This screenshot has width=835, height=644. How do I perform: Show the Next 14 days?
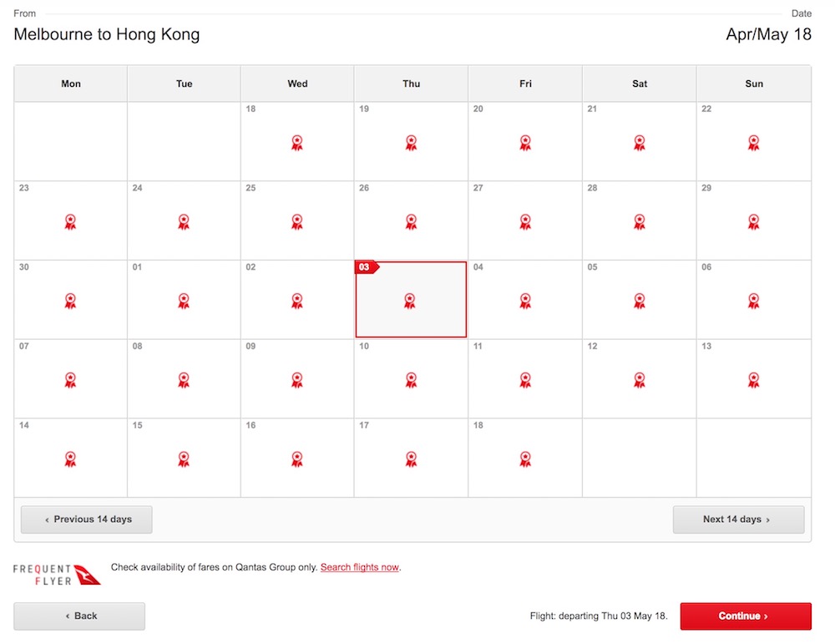pyautogui.click(x=739, y=520)
